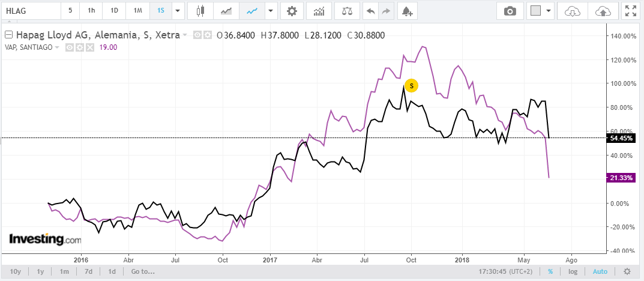Open the indicators panel icon
The image size is (644, 281).
(x=319, y=11)
